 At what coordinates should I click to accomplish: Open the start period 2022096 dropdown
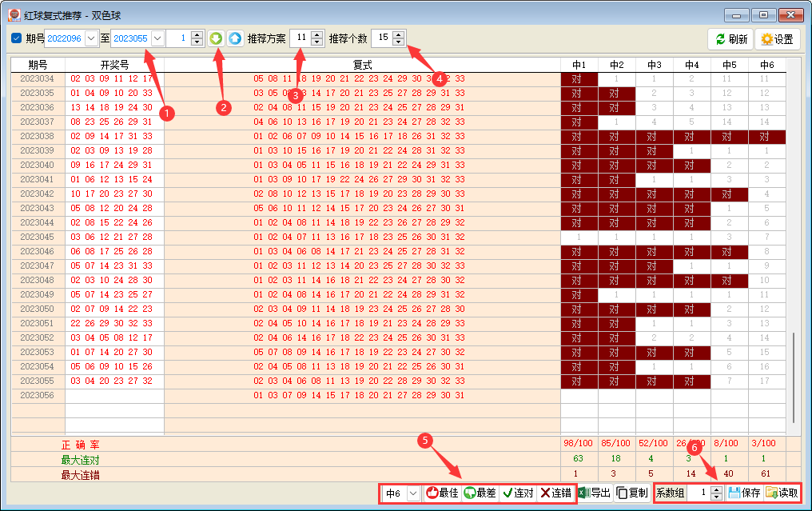click(x=90, y=38)
